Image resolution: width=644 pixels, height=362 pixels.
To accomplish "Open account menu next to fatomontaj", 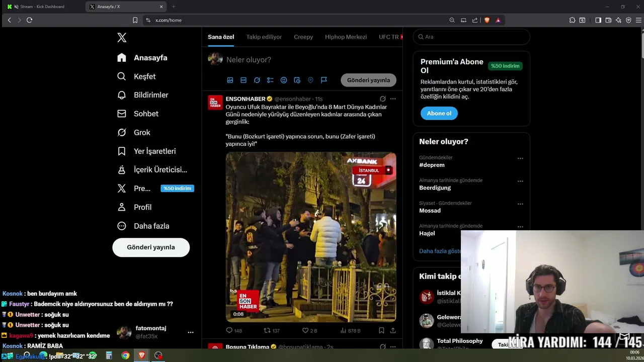I will [191, 332].
